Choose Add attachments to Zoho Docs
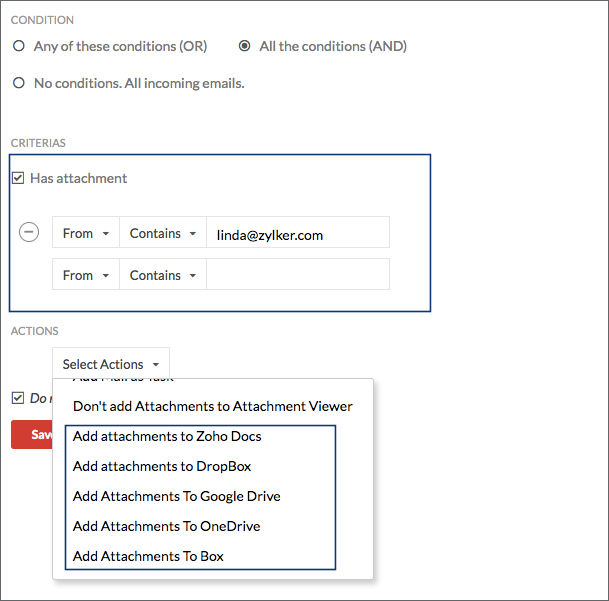 167,436
